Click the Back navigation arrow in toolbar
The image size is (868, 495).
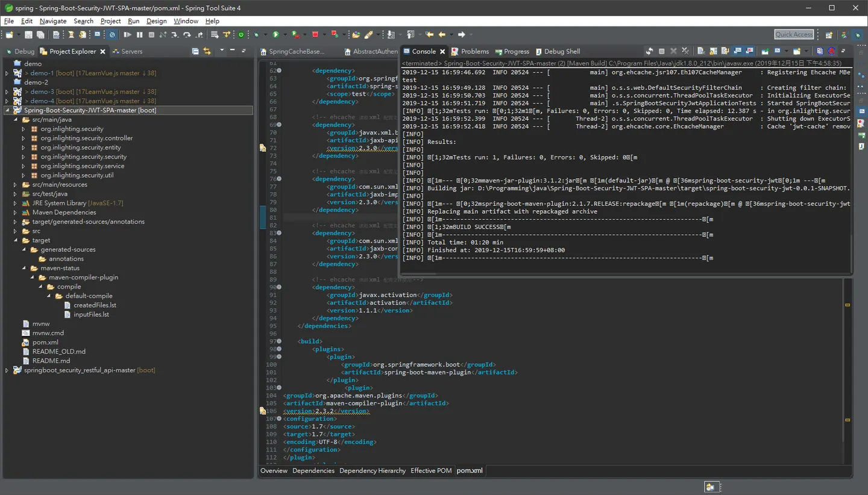[442, 34]
